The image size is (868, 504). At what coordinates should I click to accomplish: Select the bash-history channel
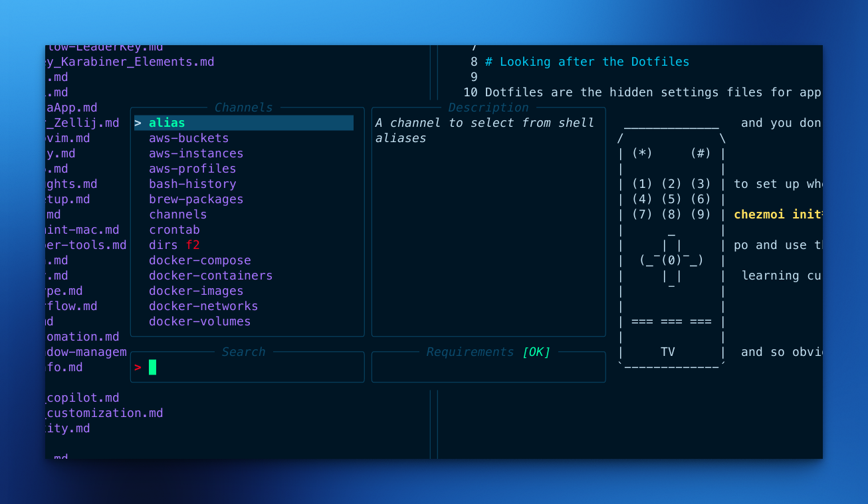pos(192,184)
